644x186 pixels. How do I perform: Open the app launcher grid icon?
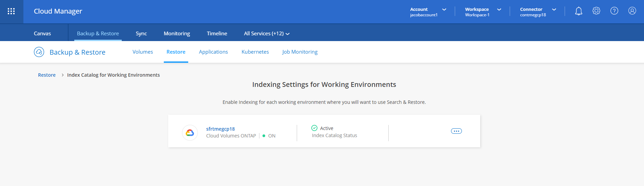(x=11, y=11)
